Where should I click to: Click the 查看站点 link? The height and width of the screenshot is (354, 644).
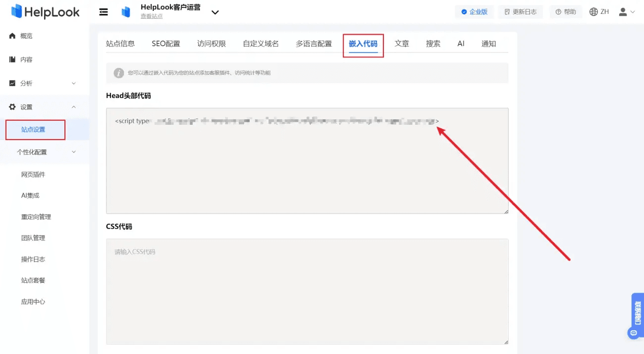152,16
